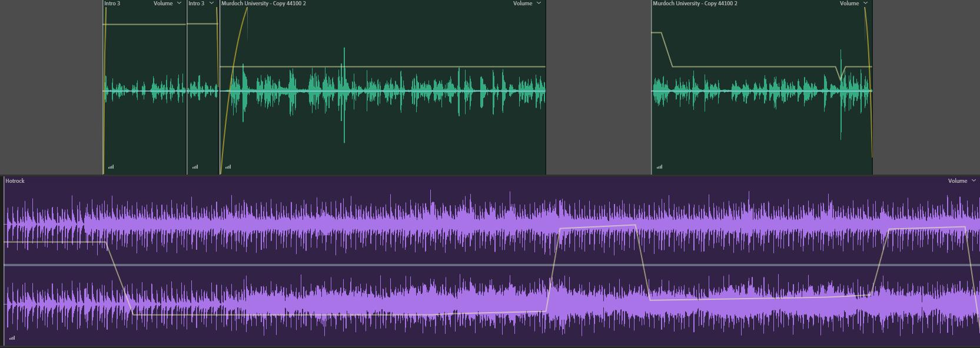Click signal-bars icon on first Murdoch University clip
This screenshot has height=348, width=980.
(228, 167)
